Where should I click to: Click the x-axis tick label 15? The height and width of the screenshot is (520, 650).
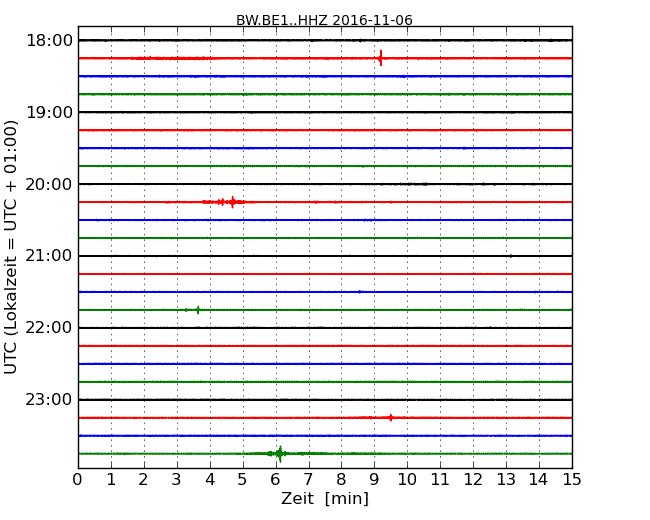click(572, 480)
